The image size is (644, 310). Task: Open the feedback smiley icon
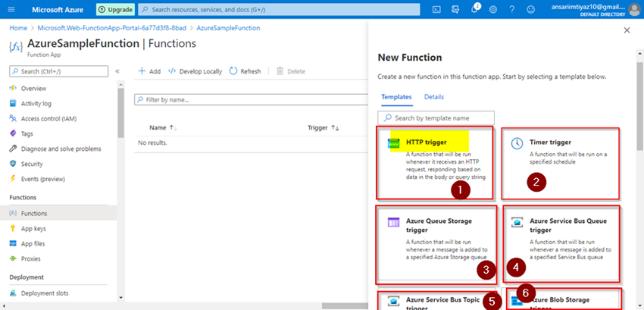(x=531, y=9)
